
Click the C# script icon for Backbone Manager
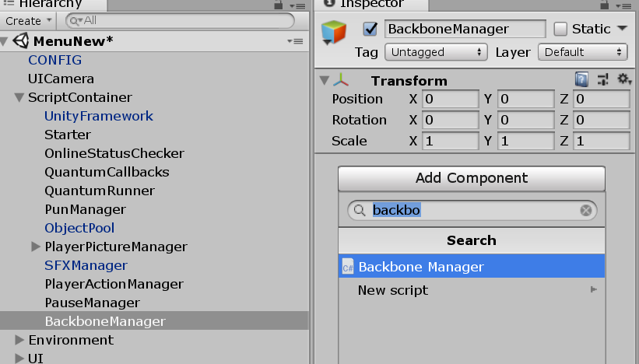(x=348, y=267)
